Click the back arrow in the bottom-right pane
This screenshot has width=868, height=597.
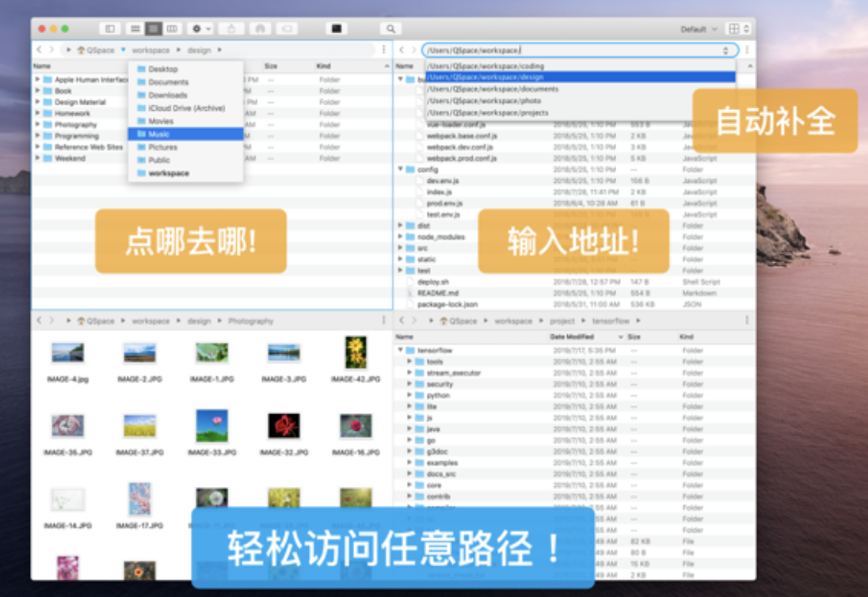point(404,321)
